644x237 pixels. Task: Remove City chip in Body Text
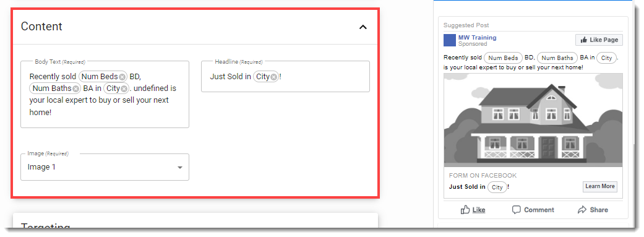[x=124, y=88]
